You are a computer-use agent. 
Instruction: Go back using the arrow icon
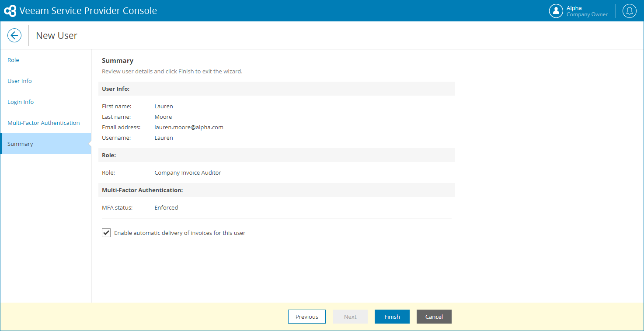tap(14, 35)
